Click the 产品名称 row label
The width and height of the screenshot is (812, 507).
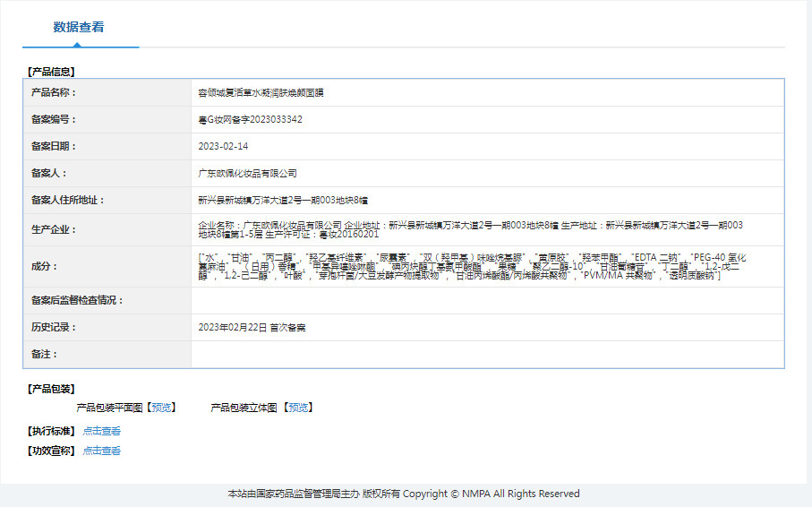(54, 93)
